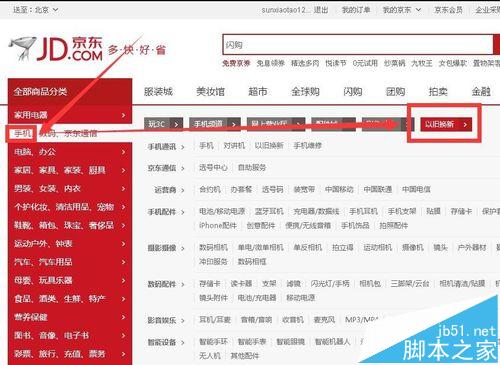The image size is (500, 365).
Task: Go to 服装城 navigation tab
Action: point(158,91)
